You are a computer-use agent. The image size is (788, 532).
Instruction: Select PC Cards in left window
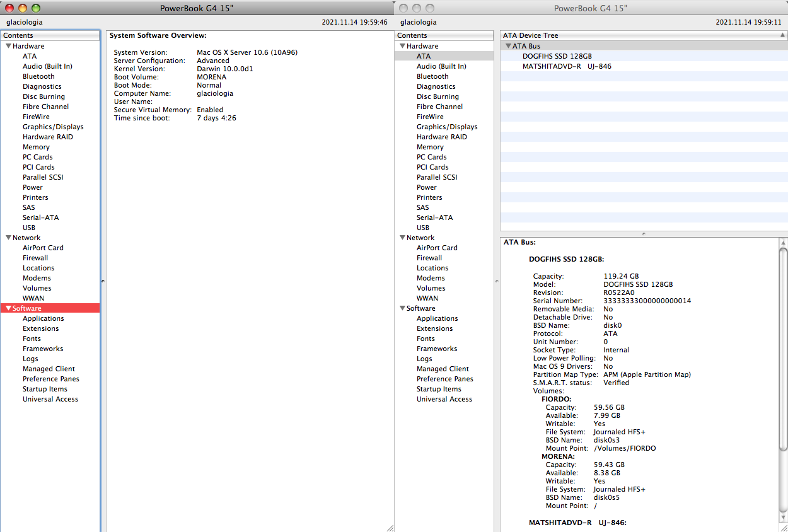pyautogui.click(x=38, y=157)
